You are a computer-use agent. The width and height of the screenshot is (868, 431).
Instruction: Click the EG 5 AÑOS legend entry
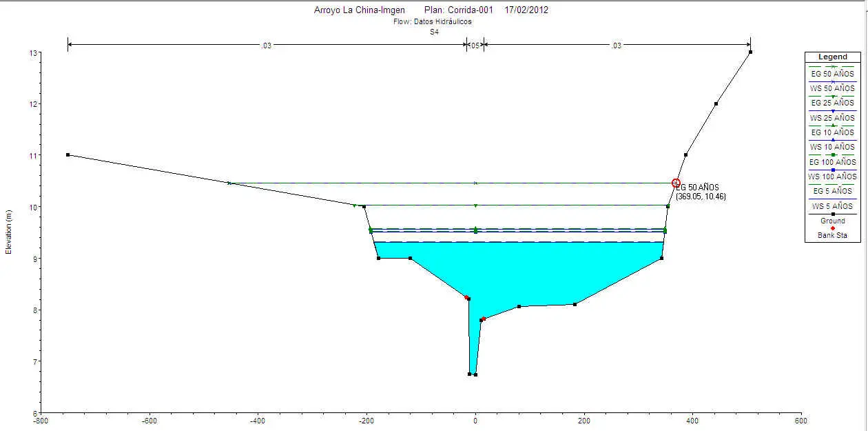point(832,191)
